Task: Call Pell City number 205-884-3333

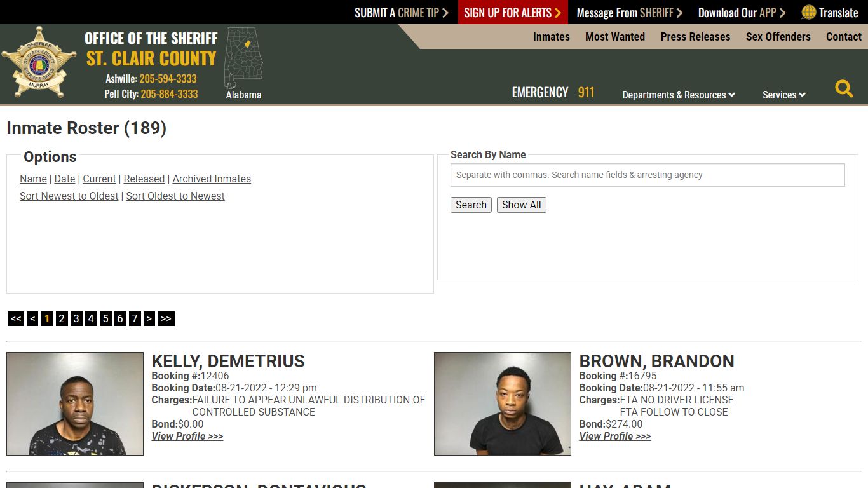Action: (x=169, y=94)
